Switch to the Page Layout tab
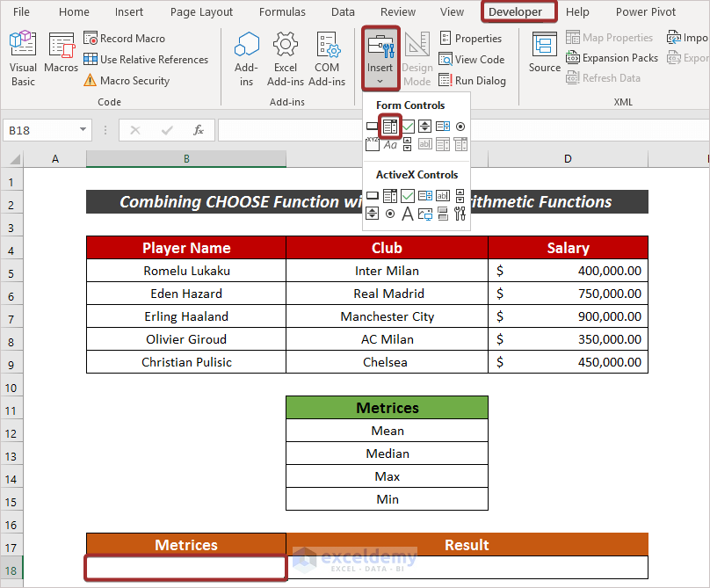The width and height of the screenshot is (710, 588). point(201,11)
